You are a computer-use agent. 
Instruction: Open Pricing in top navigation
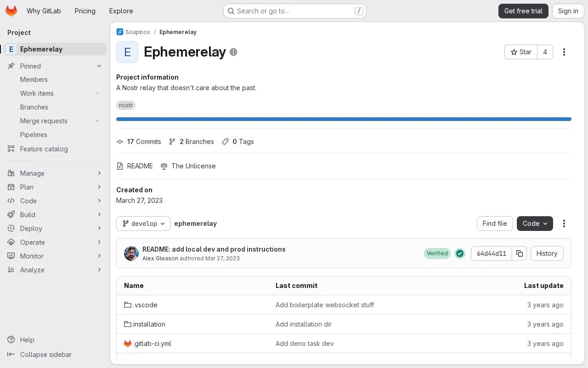85,11
